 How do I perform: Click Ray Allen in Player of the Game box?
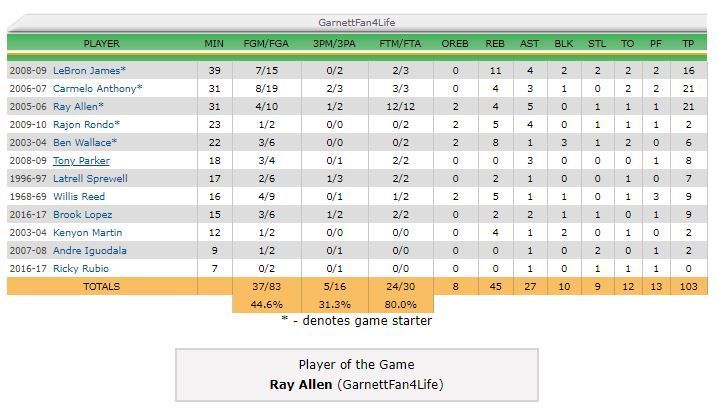(x=301, y=384)
